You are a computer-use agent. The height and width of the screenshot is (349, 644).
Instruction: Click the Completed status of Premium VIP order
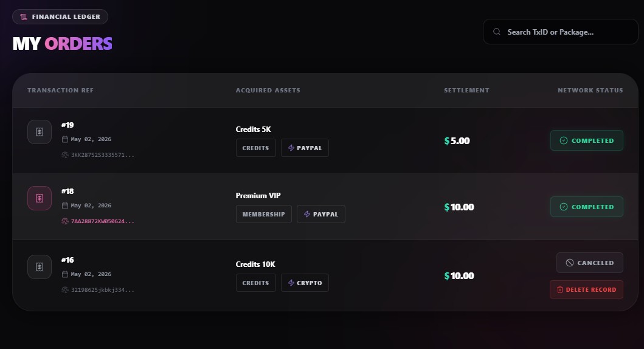point(586,207)
